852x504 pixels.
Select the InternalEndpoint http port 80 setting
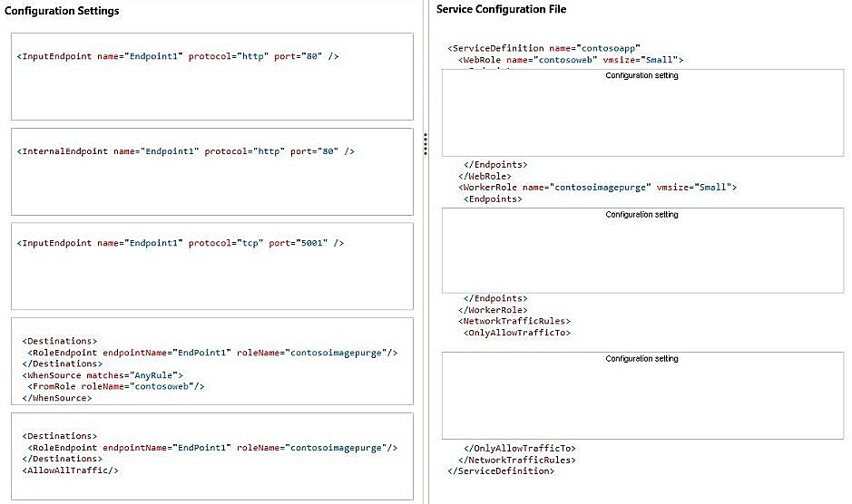[x=212, y=171]
